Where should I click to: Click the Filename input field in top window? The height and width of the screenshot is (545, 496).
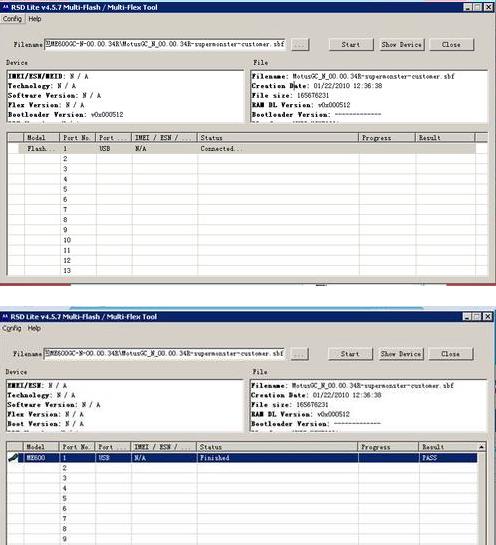point(165,44)
